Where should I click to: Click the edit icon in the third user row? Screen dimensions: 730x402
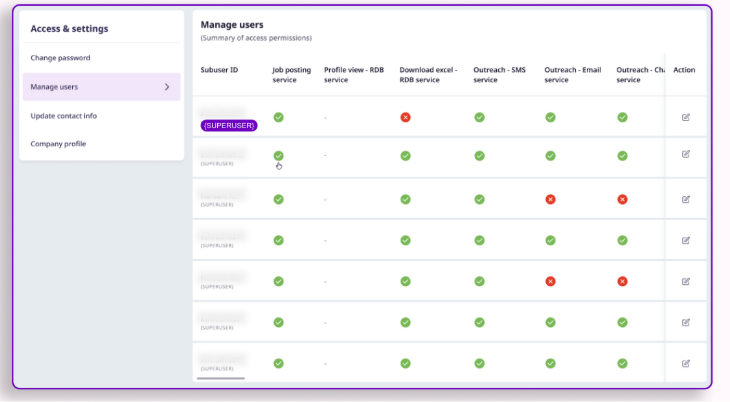tap(685, 199)
